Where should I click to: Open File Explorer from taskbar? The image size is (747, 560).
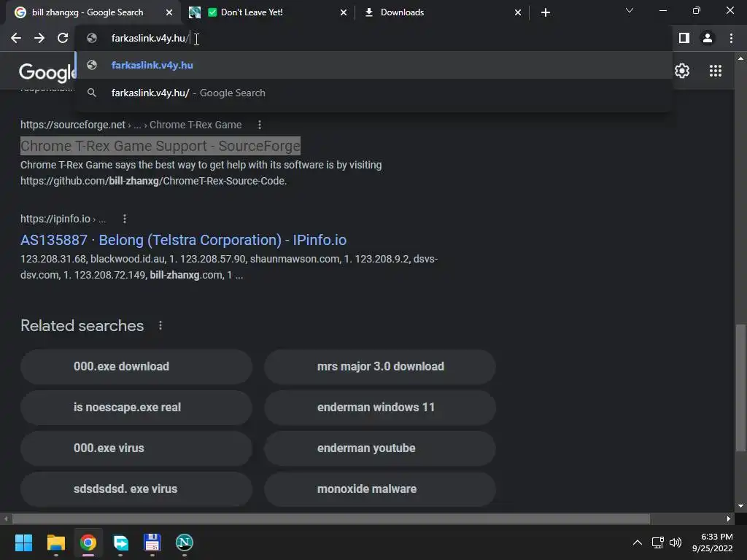click(x=55, y=542)
